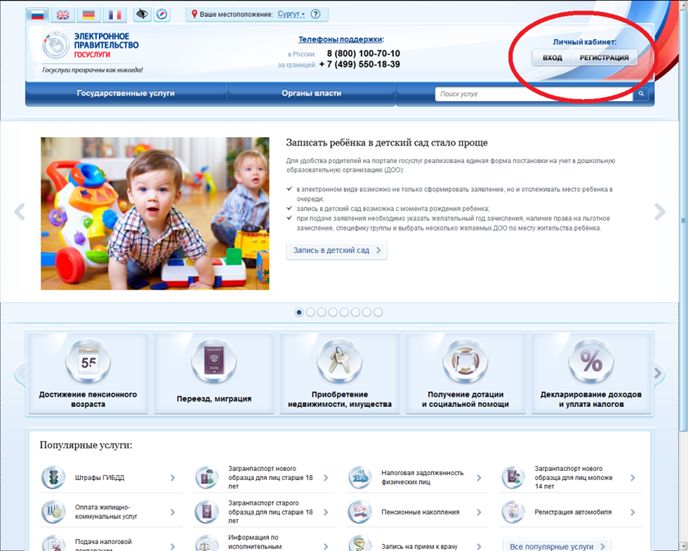The width and height of the screenshot is (688, 551).
Task: Open the location dropdown Сургут
Action: [x=291, y=14]
